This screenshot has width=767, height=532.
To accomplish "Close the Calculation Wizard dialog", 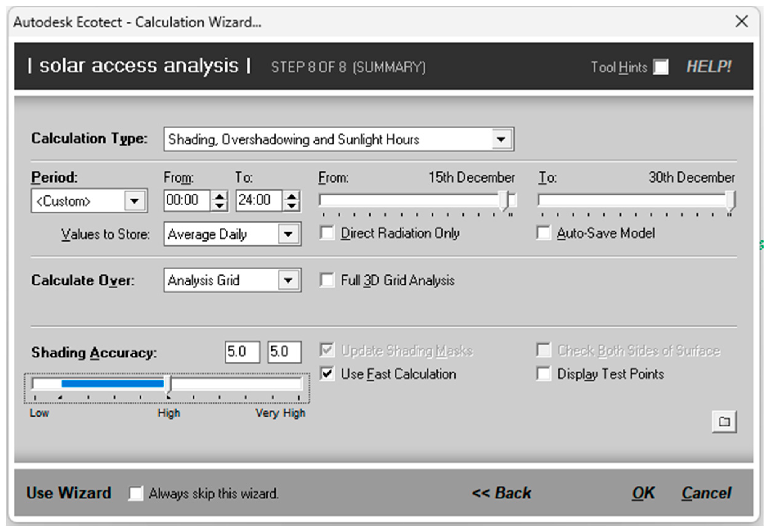I will tap(741, 22).
